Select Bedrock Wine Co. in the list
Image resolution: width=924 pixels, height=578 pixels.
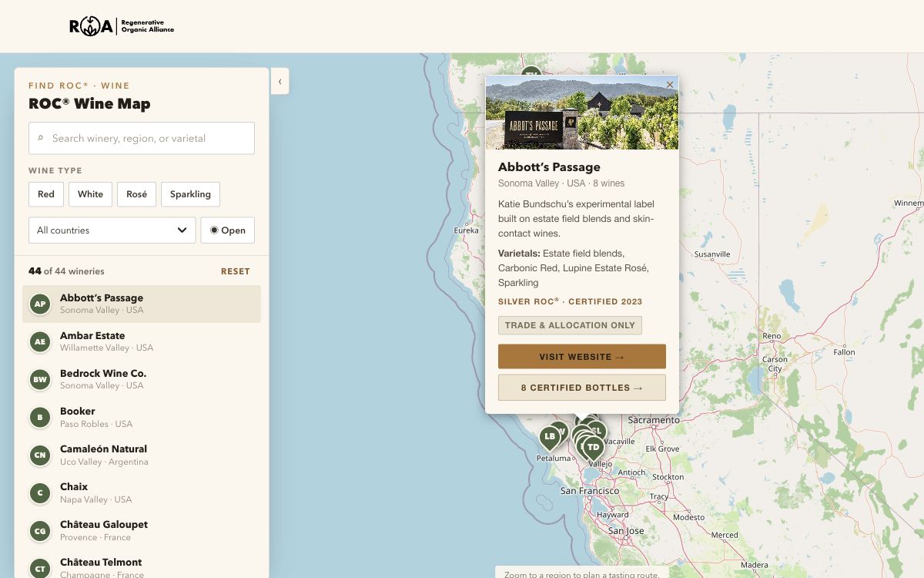[x=142, y=379]
